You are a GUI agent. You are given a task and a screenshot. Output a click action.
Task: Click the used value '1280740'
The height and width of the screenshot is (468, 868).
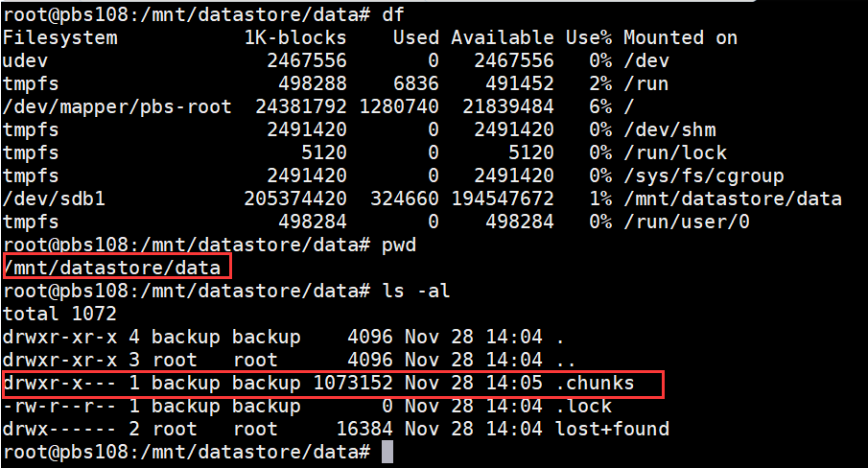(x=399, y=106)
